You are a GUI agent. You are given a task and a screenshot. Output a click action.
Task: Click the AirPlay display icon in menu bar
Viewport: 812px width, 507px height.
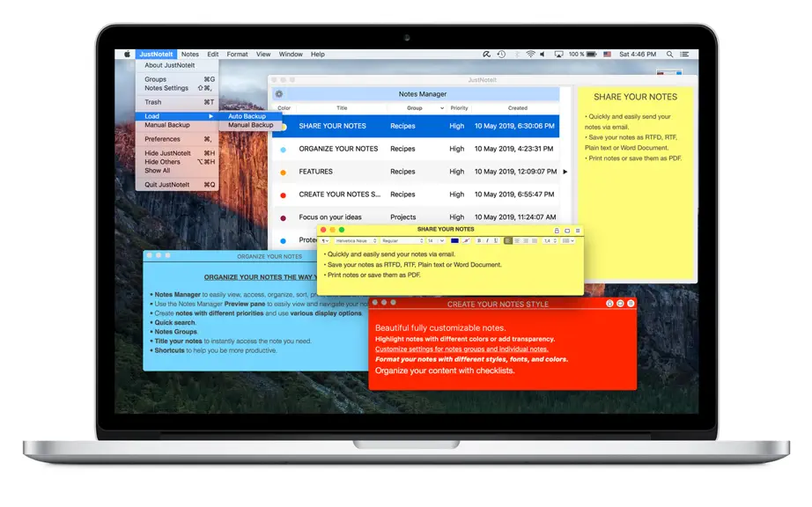click(x=558, y=54)
